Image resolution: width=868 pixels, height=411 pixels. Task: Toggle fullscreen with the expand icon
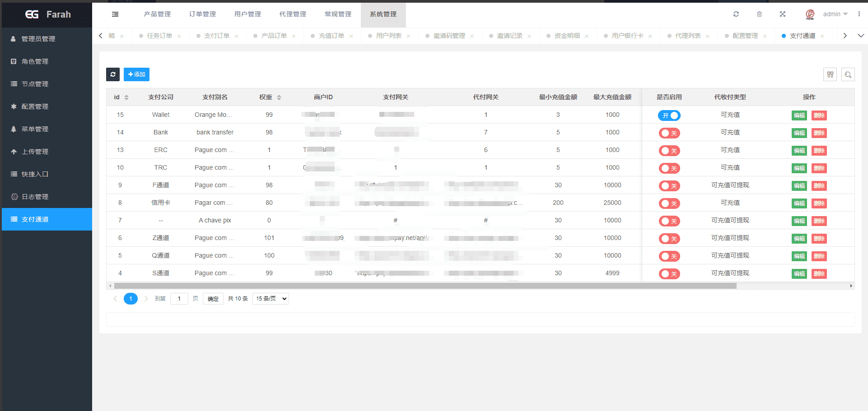pos(782,14)
